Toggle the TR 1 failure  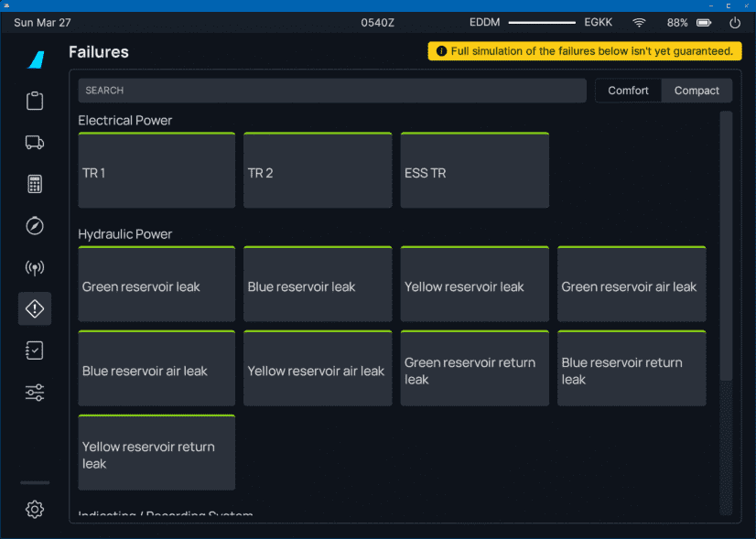pyautogui.click(x=157, y=171)
